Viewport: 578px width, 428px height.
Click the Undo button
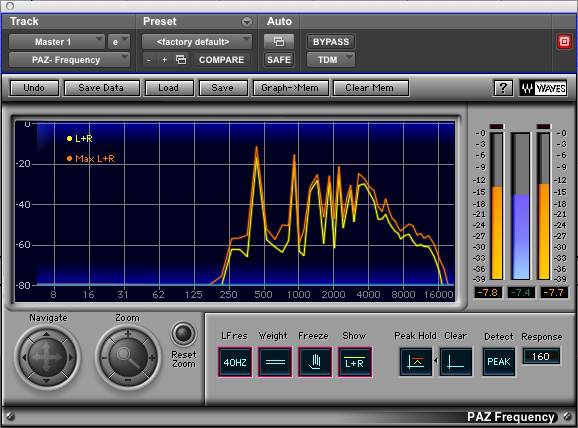34,88
